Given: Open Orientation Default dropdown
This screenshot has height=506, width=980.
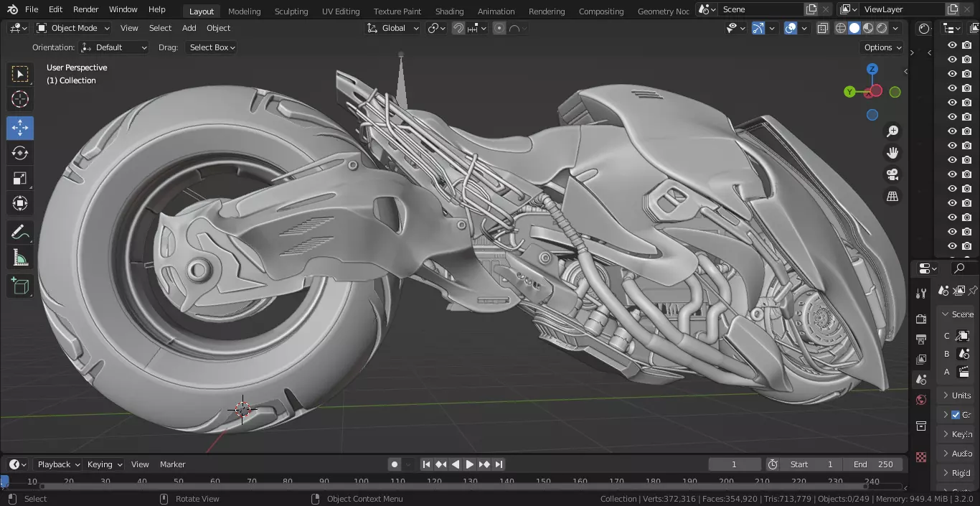Looking at the screenshot, I should point(115,47).
